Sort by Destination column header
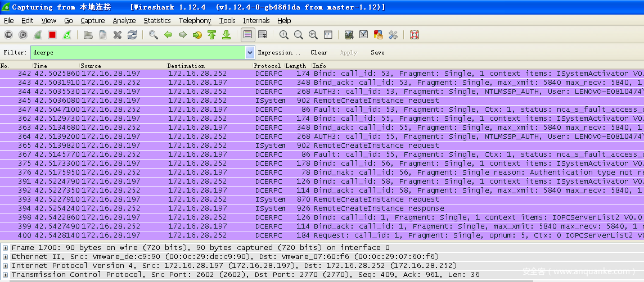 209,66
